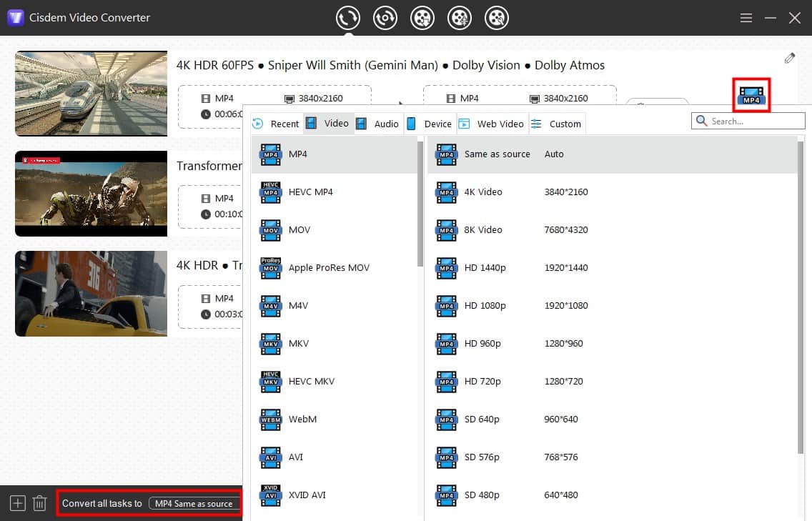Click the film reel edit icon in toolbar
Viewport: 812px width, 521px height.
click(x=460, y=18)
